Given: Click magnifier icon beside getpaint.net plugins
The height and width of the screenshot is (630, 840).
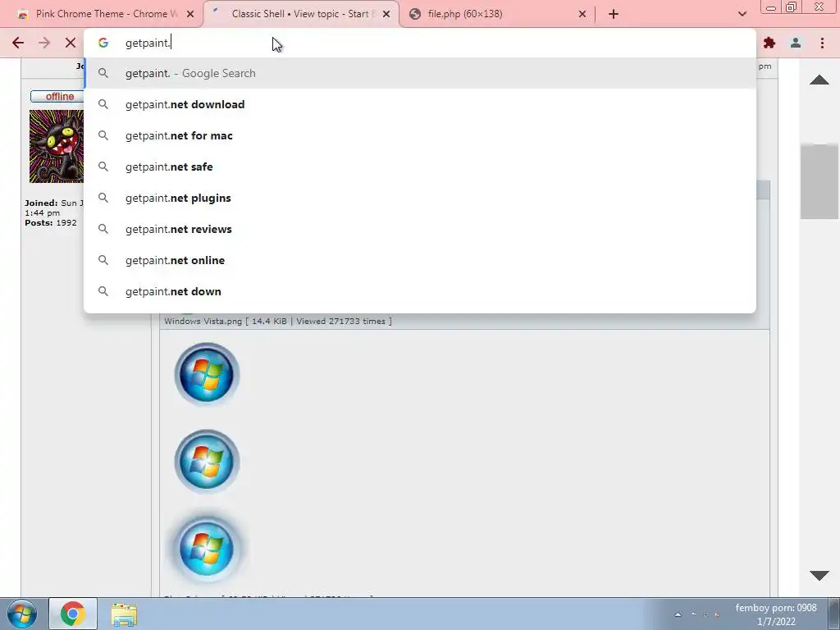Looking at the screenshot, I should [x=103, y=198].
